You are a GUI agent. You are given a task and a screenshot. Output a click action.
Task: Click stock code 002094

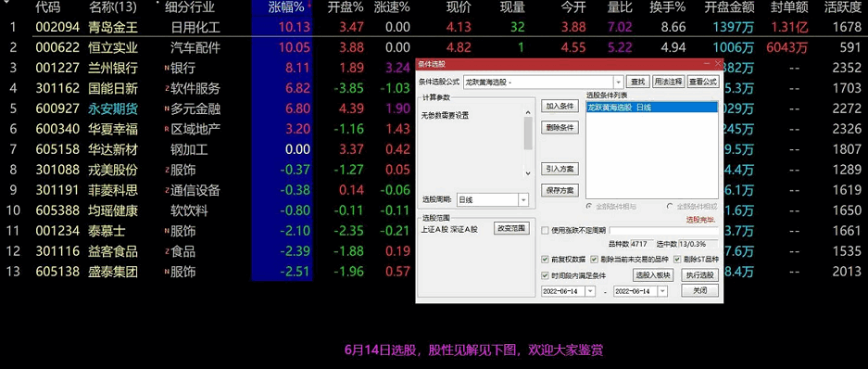57,27
